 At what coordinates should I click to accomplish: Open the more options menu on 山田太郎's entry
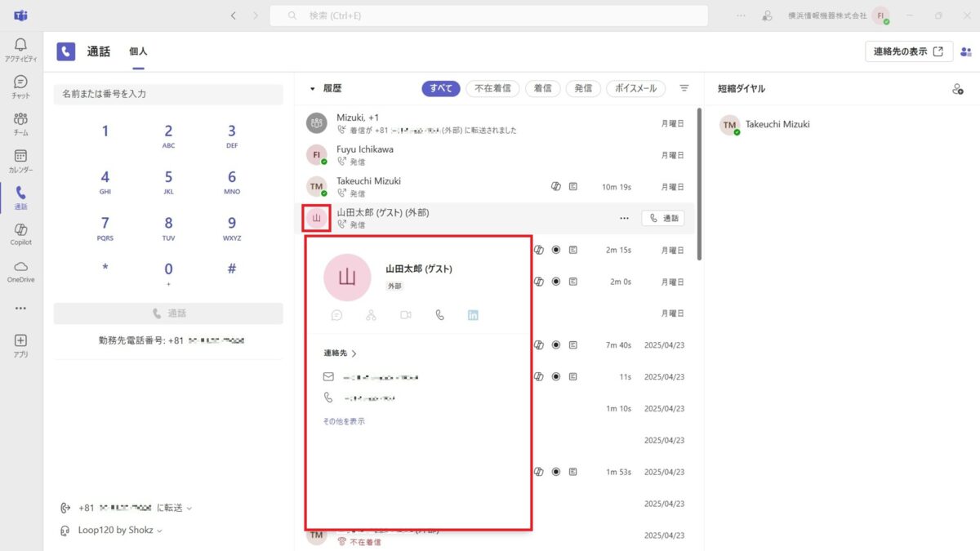point(624,218)
